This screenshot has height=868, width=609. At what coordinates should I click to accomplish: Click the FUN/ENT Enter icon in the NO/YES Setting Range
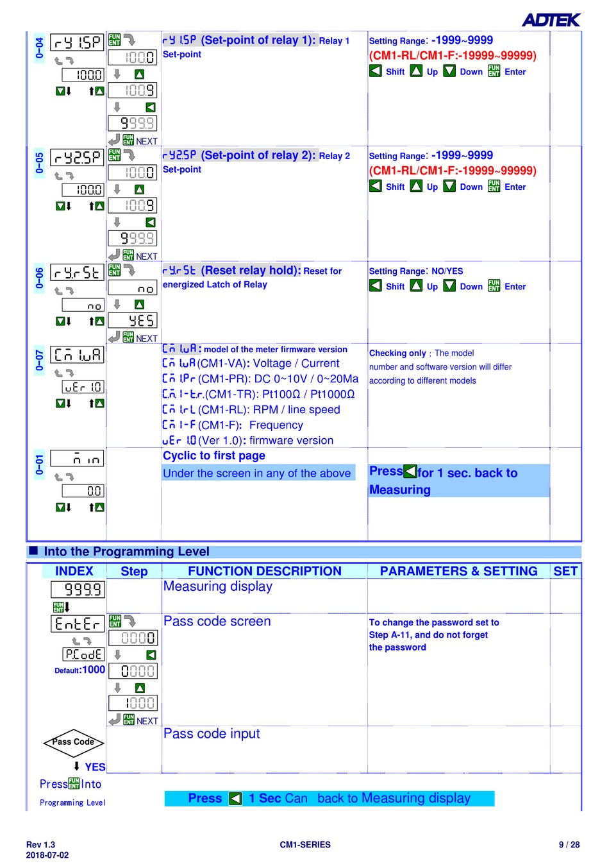coord(494,285)
